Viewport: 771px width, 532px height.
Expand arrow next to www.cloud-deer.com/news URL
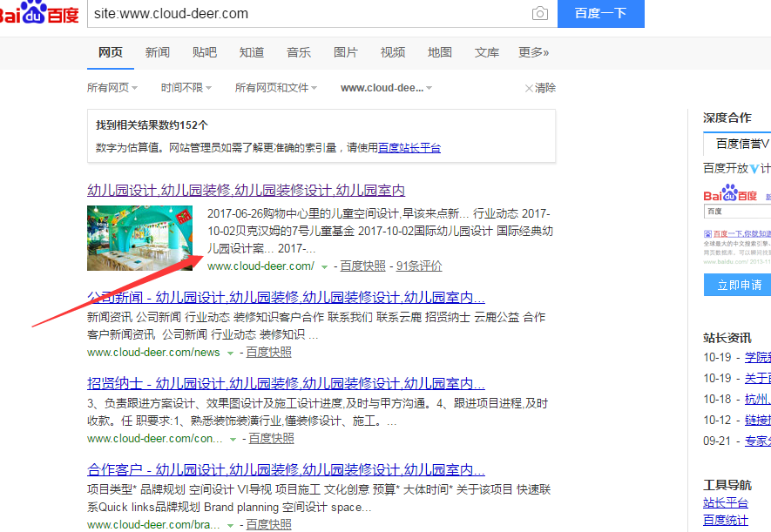[231, 353]
